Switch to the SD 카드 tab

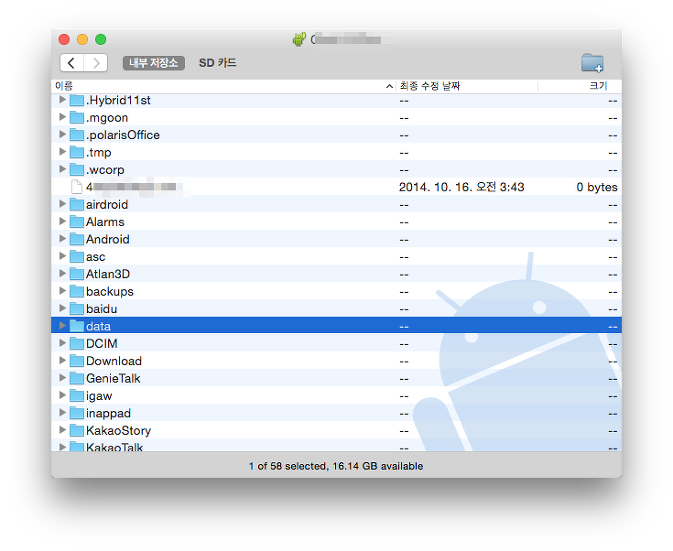click(x=217, y=63)
